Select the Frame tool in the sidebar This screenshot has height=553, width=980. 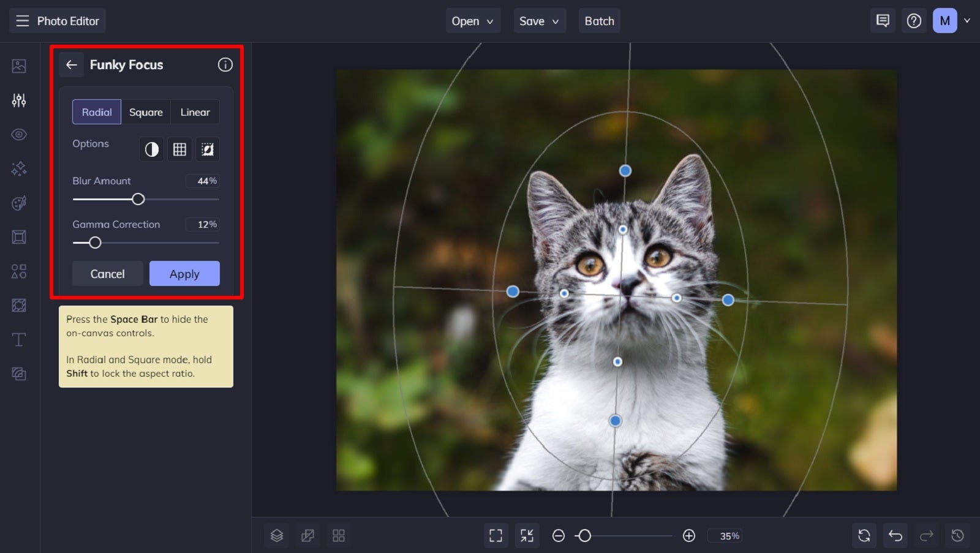point(18,237)
